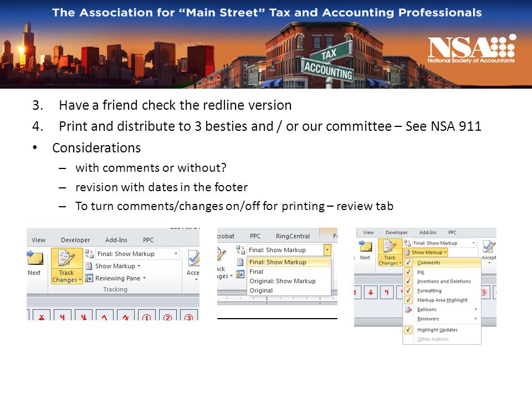Select highlighted Final: Show Markup list option
The image size is (532, 399).
(289, 262)
